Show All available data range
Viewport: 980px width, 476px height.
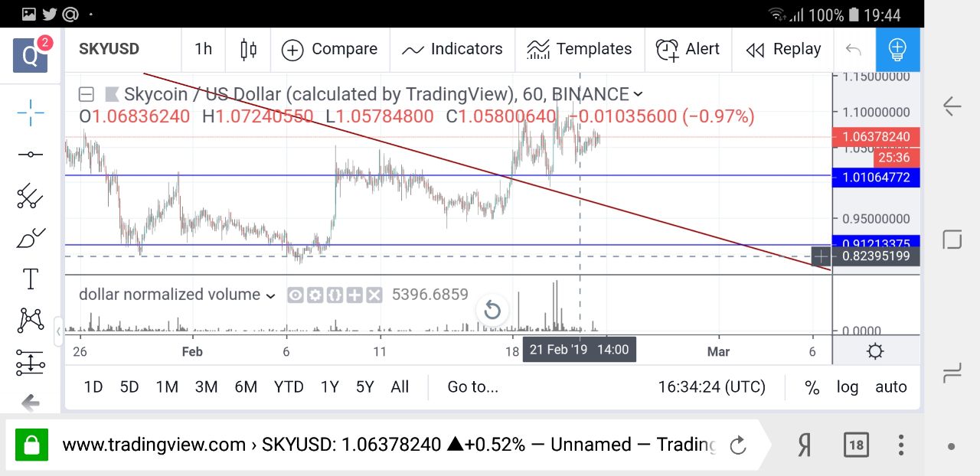click(x=400, y=387)
